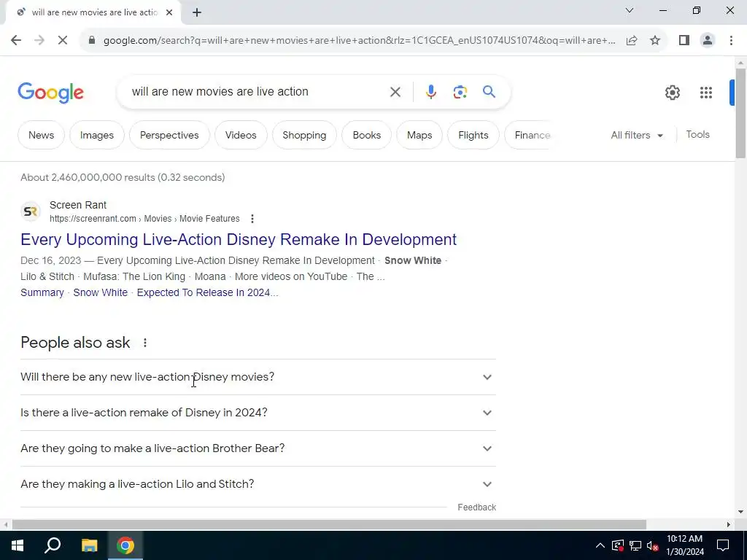Open Windows notification center

723,545
